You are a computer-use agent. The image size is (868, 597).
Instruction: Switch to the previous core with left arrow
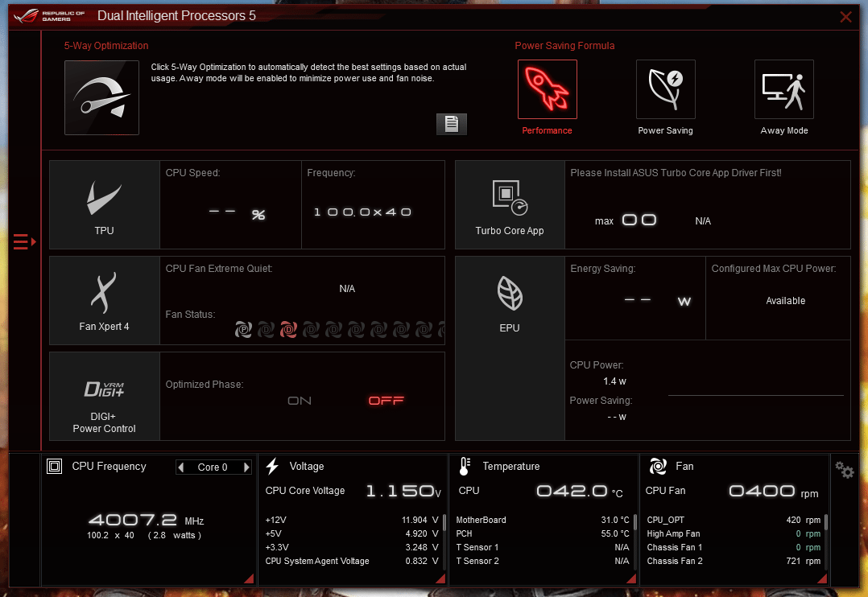pyautogui.click(x=181, y=467)
